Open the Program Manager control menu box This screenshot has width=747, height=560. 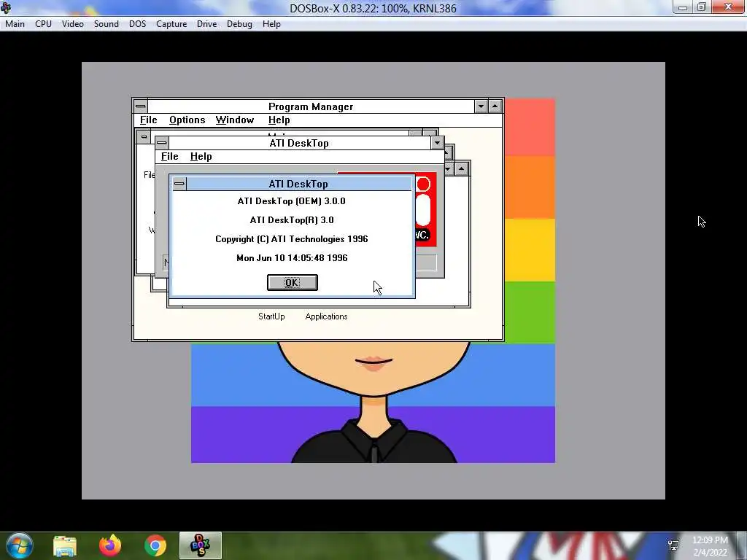(x=141, y=106)
